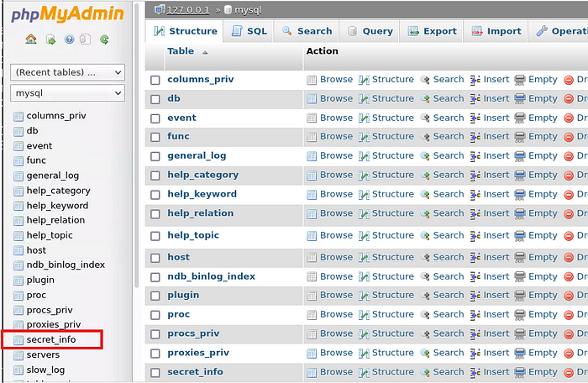Open the Export tab

coord(432,31)
